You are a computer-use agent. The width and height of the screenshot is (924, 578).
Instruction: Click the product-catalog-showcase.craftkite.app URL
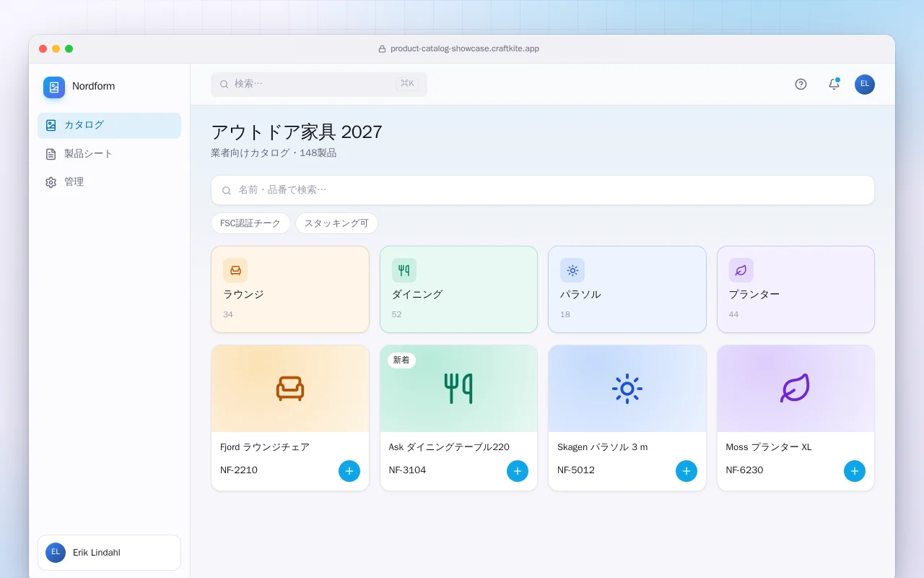coord(465,49)
